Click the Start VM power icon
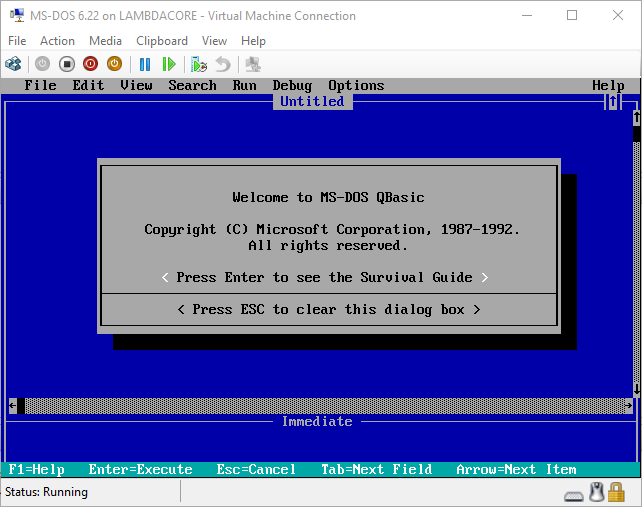 [x=42, y=64]
